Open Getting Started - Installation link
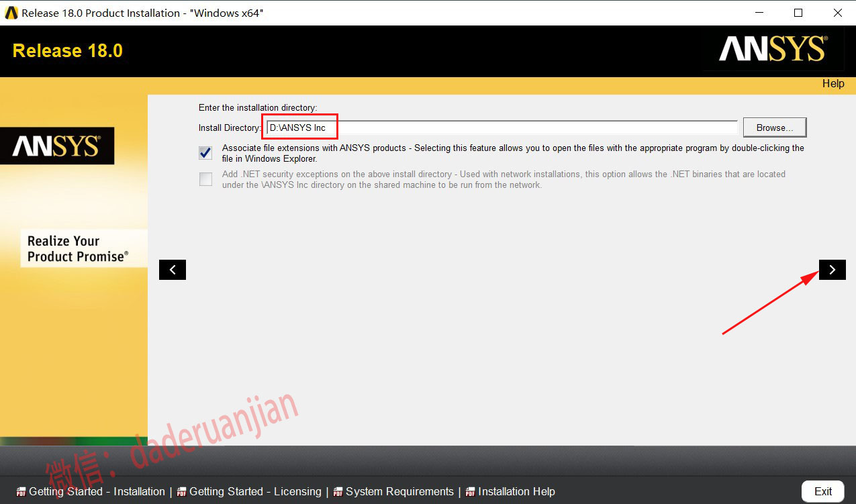The height and width of the screenshot is (504, 856). tap(97, 492)
